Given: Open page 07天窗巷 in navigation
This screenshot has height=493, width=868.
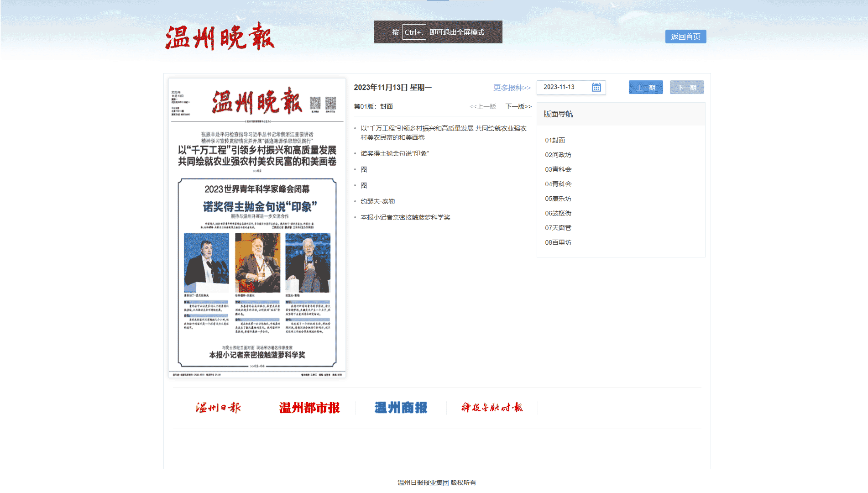Looking at the screenshot, I should pos(558,228).
